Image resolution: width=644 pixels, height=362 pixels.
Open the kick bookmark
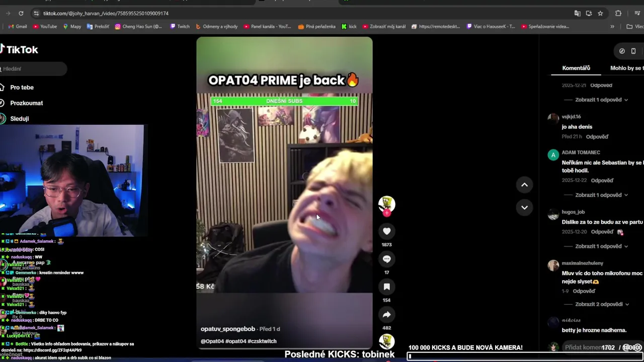tap(349, 26)
